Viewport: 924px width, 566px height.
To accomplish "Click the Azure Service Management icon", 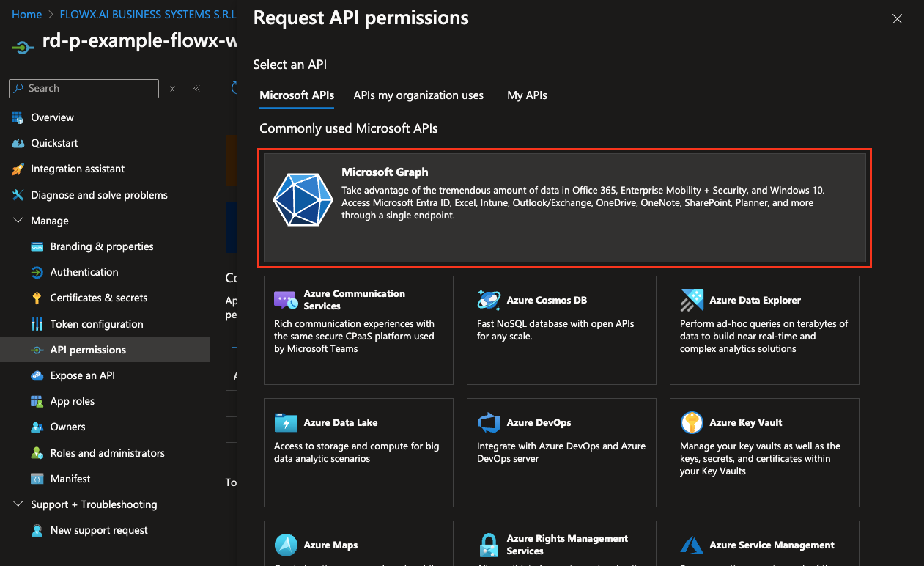I will (692, 545).
